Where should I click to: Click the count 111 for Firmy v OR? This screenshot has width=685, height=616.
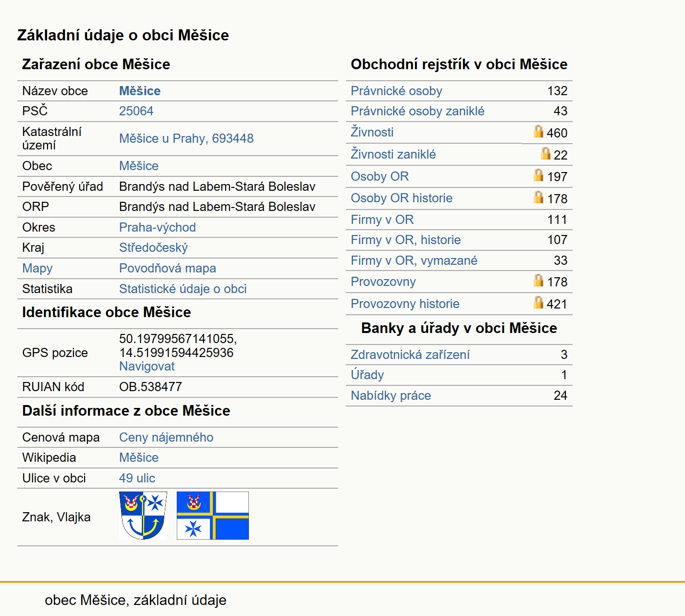pos(557,220)
